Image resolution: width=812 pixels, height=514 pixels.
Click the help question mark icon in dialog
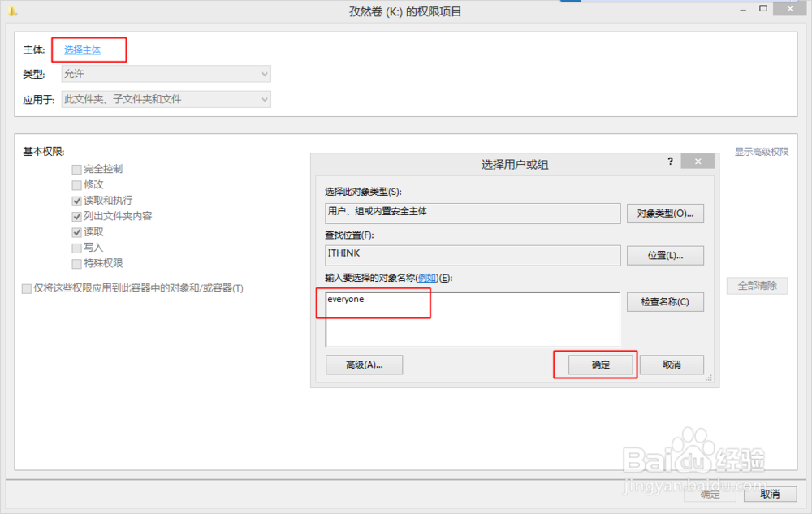click(x=671, y=162)
